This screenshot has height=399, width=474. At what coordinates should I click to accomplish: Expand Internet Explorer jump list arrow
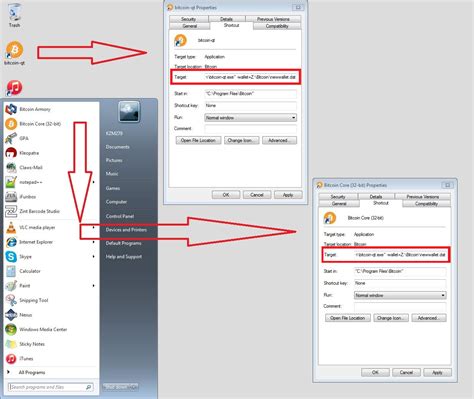point(94,242)
